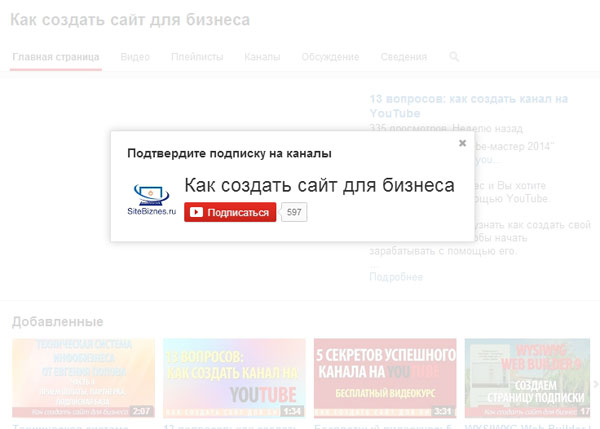Click the Неделю назад view info text
The height and width of the screenshot is (429, 600).
click(x=487, y=129)
